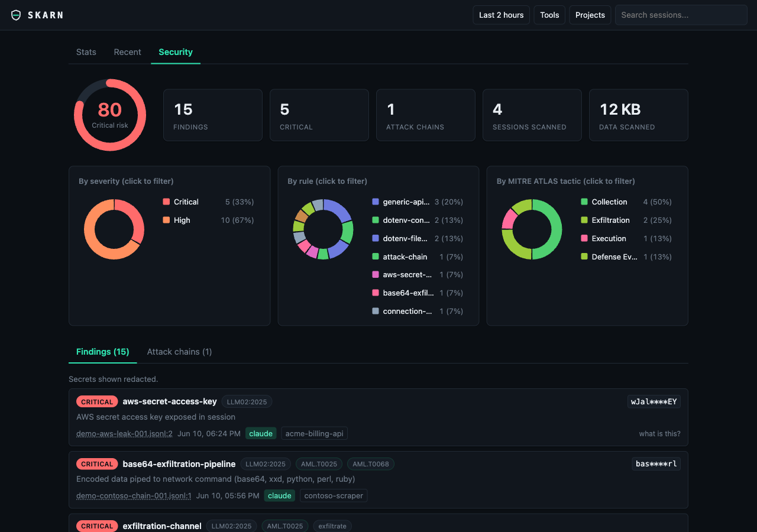Click the dotenv-file rule legend entry
Screen dimensions: 757x532
(x=418, y=238)
